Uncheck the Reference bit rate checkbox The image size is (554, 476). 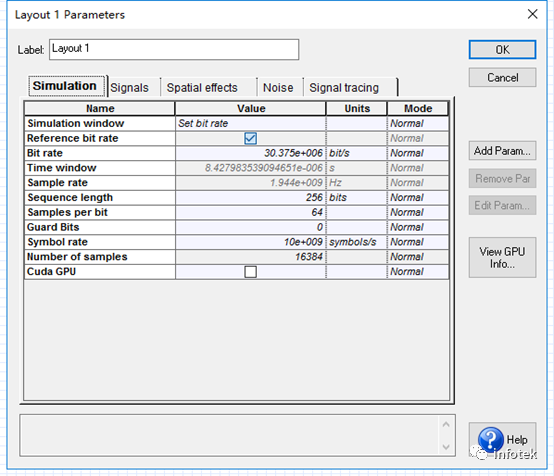pyautogui.click(x=250, y=138)
